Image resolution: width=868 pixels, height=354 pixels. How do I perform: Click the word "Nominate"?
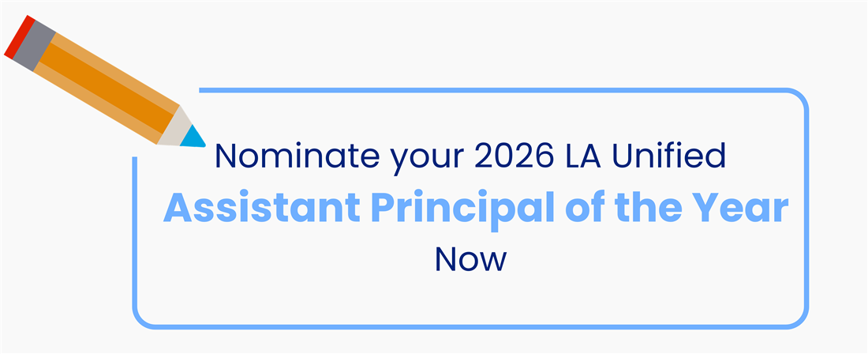(x=274, y=157)
